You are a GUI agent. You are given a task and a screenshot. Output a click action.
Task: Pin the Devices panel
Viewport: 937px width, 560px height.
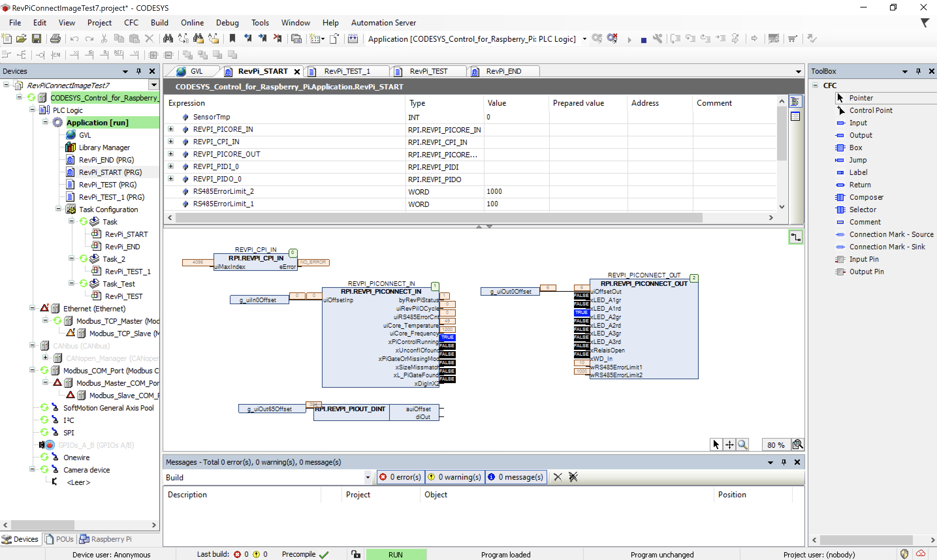(138, 71)
